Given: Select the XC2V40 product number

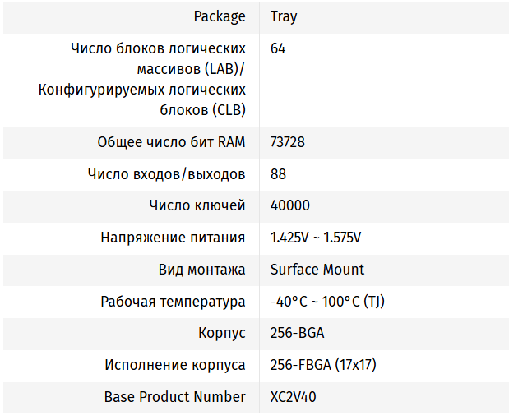Looking at the screenshot, I should click(x=294, y=397).
